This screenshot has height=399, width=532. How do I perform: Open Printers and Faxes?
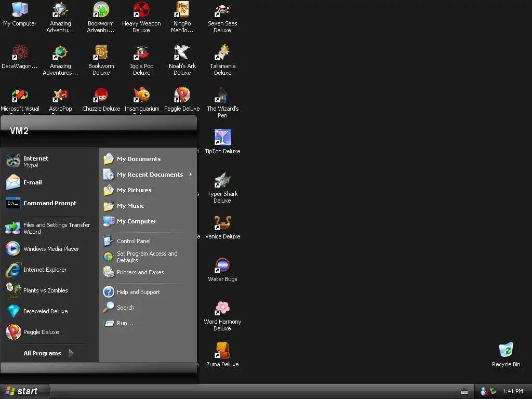tap(148, 272)
